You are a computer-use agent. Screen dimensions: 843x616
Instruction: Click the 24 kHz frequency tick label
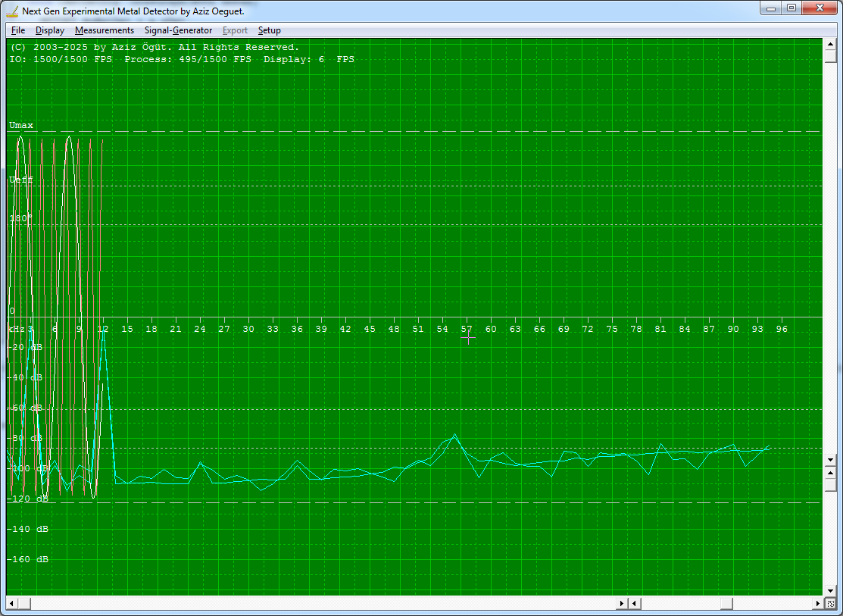(200, 329)
